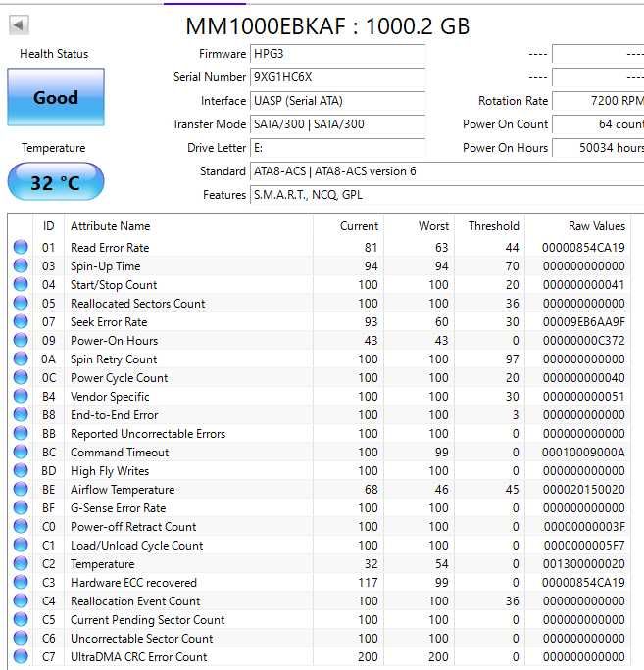Click raw value 0000000005F7
This screenshot has height=670, width=644.
pyautogui.click(x=583, y=546)
